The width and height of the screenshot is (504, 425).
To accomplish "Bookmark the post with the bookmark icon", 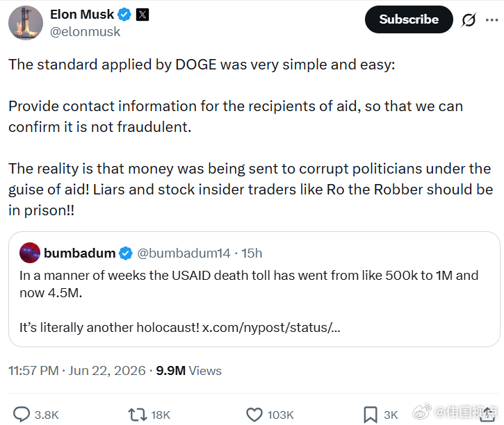I will (371, 415).
